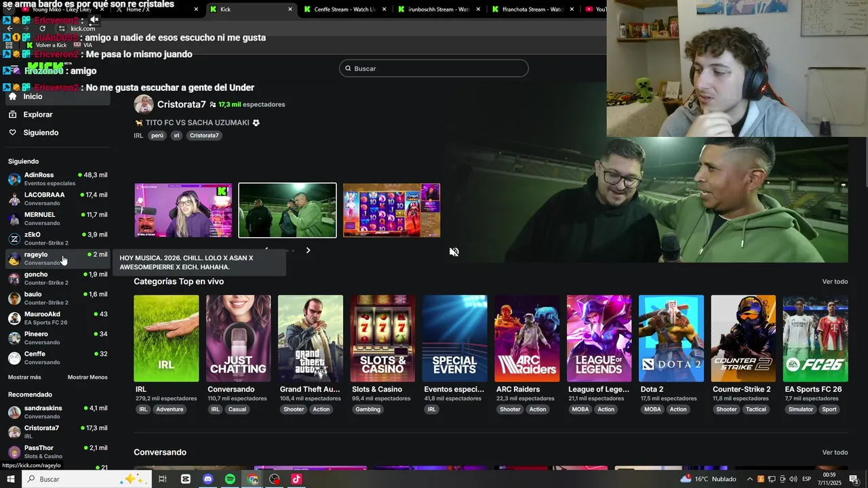Open the EA Sports FC 26 category card
This screenshot has width=868, height=488.
coord(815,338)
